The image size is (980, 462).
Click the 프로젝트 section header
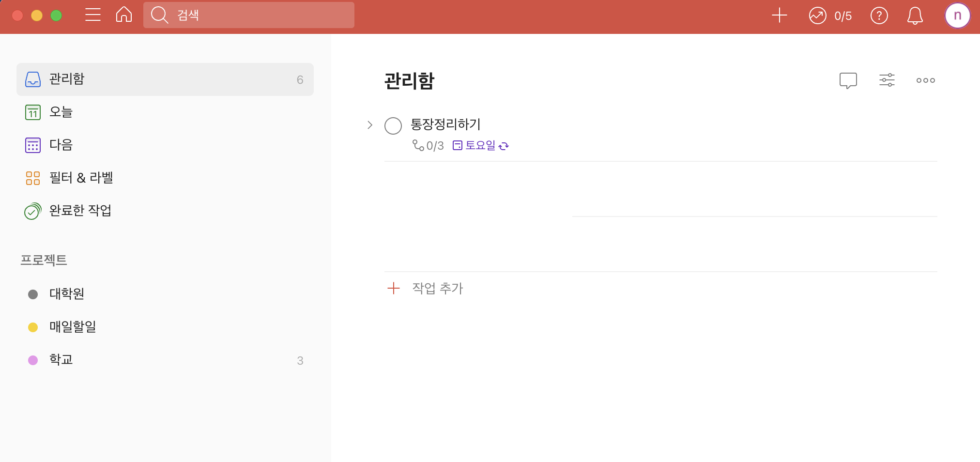click(x=44, y=260)
